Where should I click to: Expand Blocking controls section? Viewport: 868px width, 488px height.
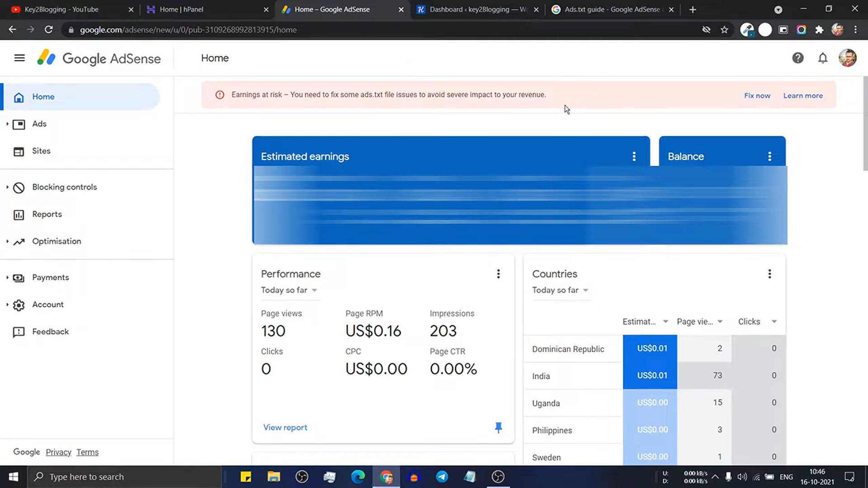tap(7, 187)
